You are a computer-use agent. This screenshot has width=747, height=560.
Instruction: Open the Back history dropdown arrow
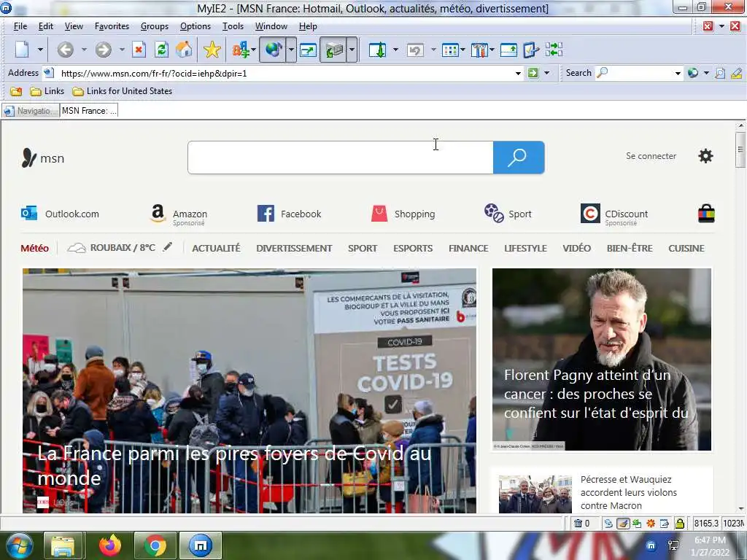pyautogui.click(x=83, y=50)
